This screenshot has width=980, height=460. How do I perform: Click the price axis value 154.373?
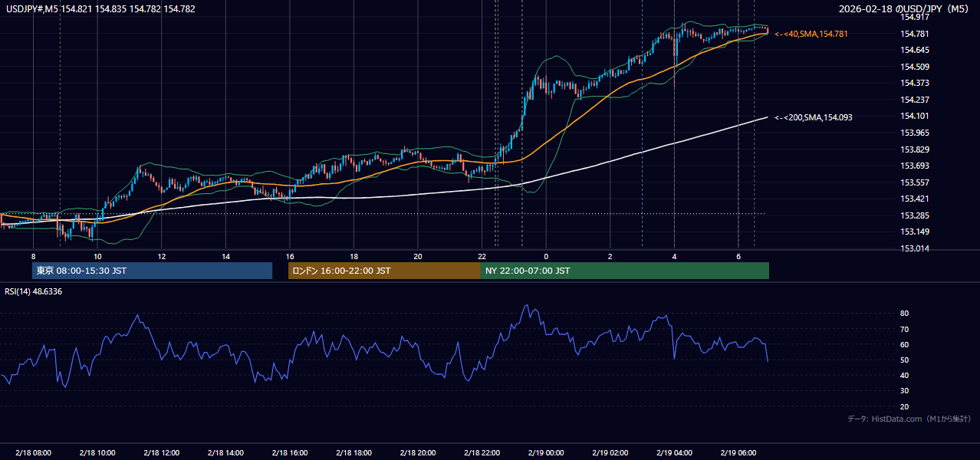point(915,83)
